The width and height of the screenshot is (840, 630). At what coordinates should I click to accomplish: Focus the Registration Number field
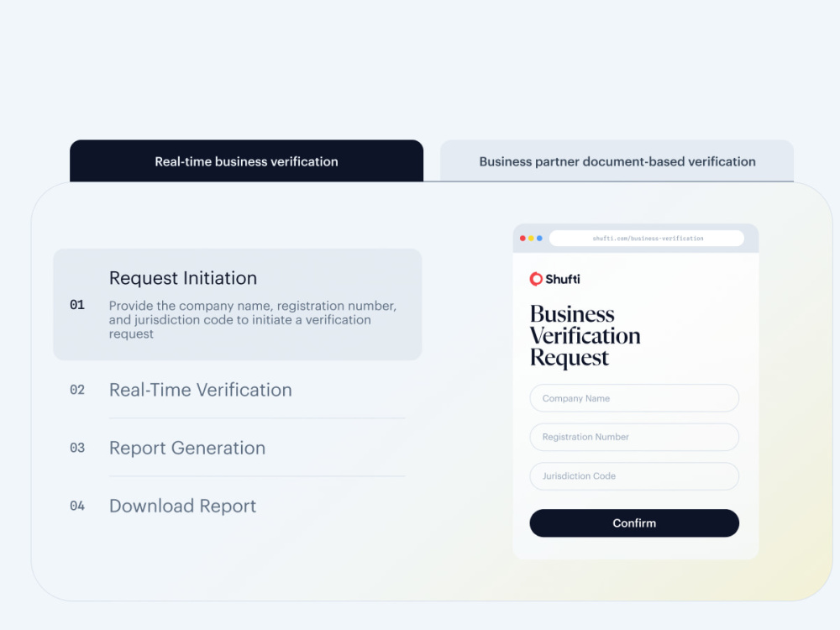[634, 437]
